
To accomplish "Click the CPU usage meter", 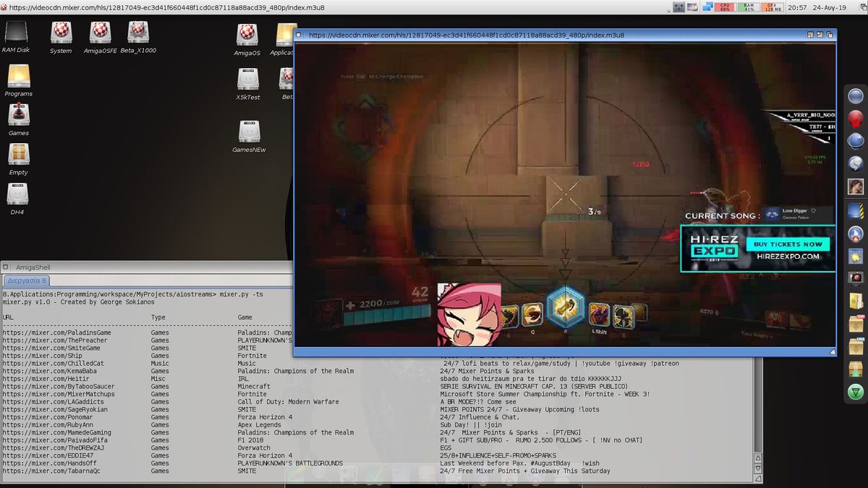I will pyautogui.click(x=725, y=7).
